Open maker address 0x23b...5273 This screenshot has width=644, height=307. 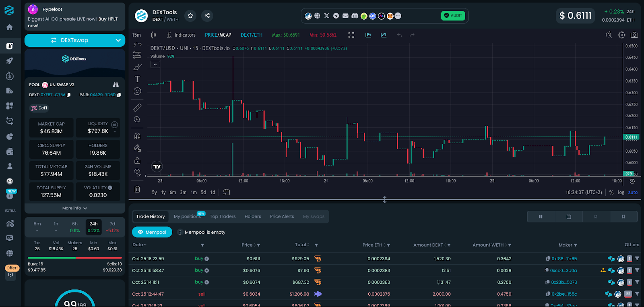coord(564,282)
